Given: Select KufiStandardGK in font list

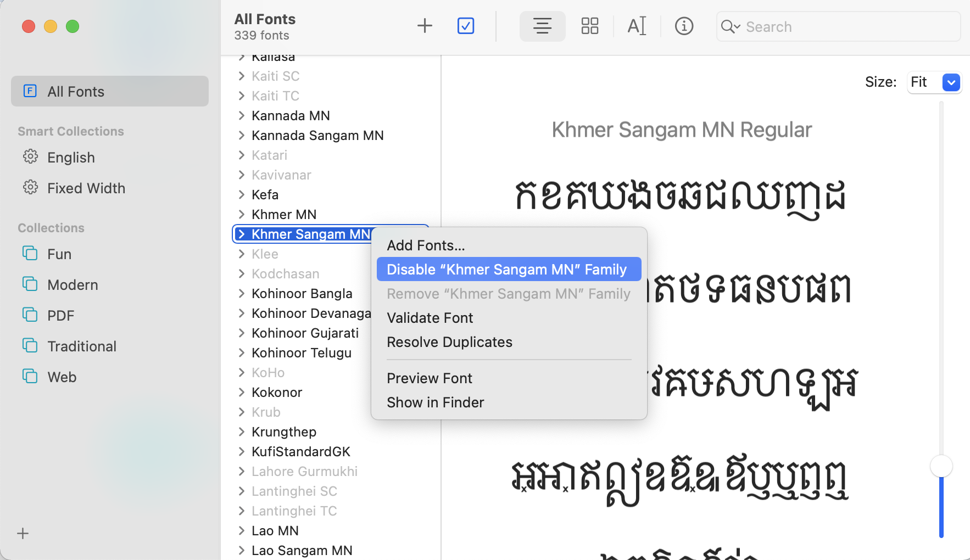Looking at the screenshot, I should pos(301,452).
